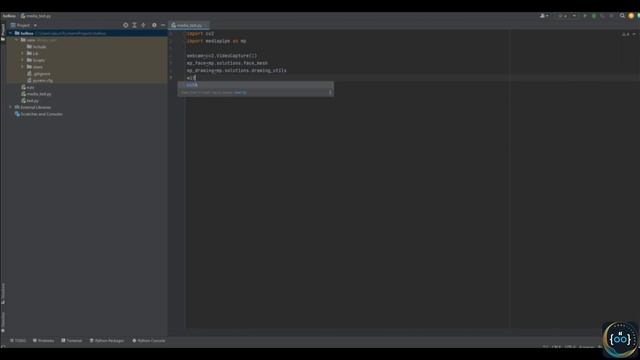Open the Python Console tab
The image size is (640, 360).
[149, 340]
